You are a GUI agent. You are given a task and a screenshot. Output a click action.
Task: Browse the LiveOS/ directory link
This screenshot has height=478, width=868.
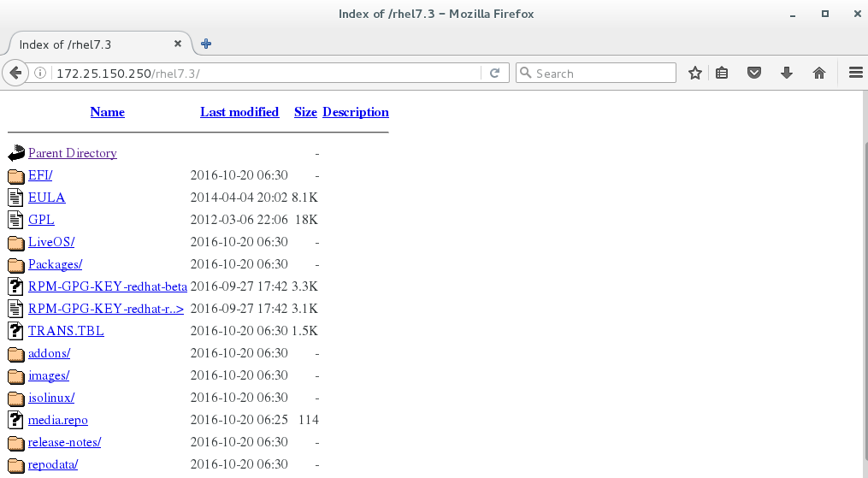click(51, 242)
